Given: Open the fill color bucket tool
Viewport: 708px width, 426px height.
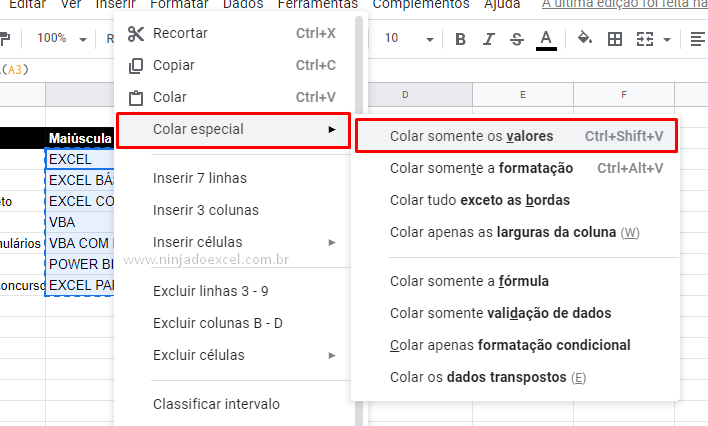Looking at the screenshot, I should 585,39.
